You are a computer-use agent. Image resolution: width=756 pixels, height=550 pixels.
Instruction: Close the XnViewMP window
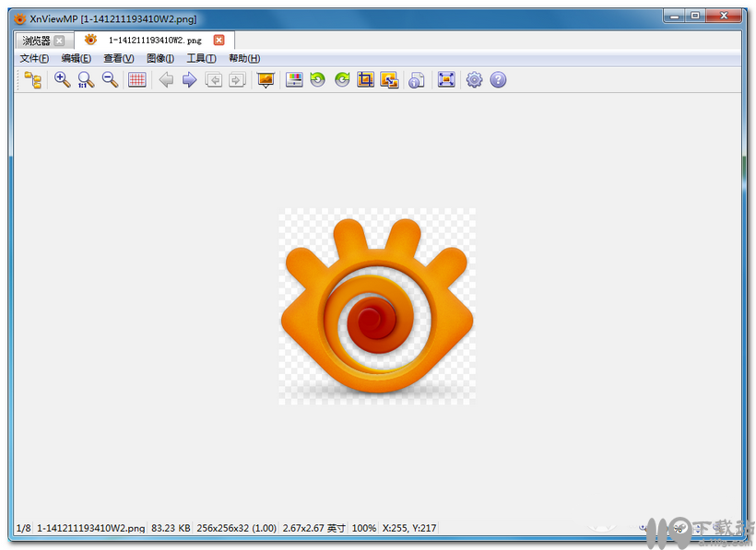[x=723, y=16]
